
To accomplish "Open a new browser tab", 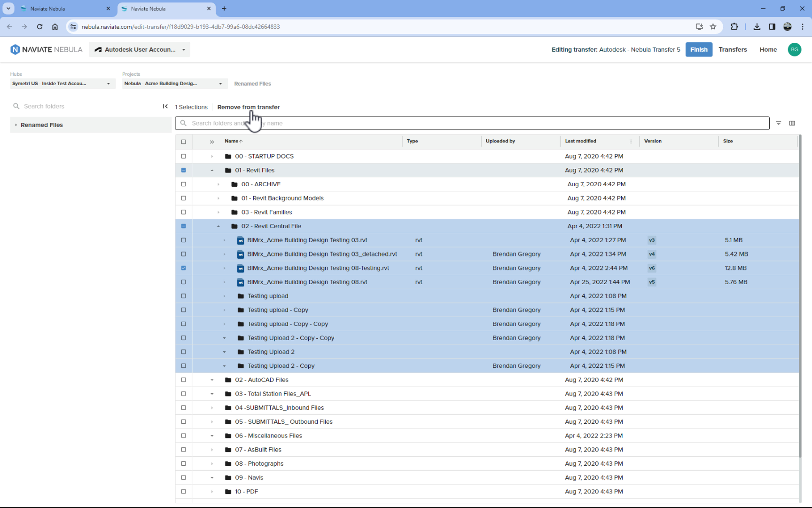I will point(224,8).
